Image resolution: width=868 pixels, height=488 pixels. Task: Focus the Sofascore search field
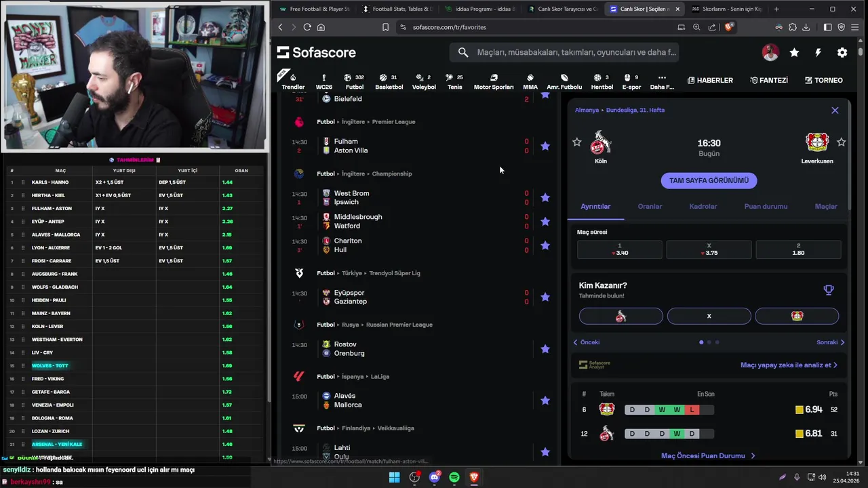(564, 52)
